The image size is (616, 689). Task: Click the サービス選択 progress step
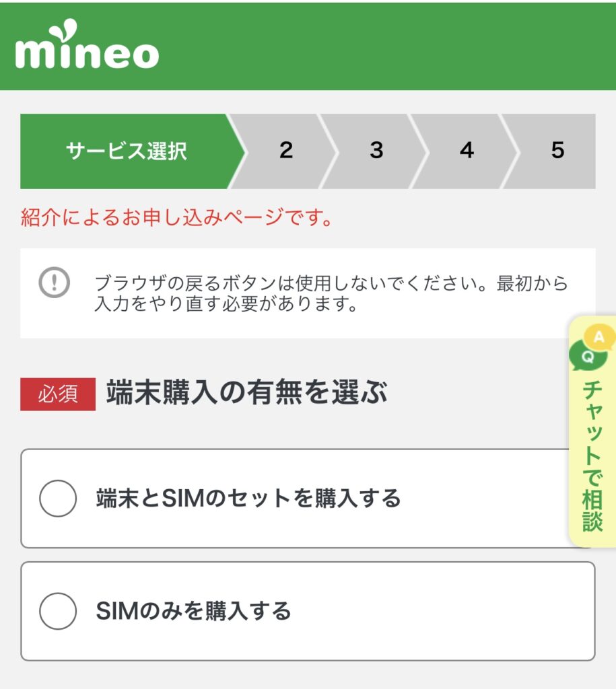pyautogui.click(x=127, y=151)
